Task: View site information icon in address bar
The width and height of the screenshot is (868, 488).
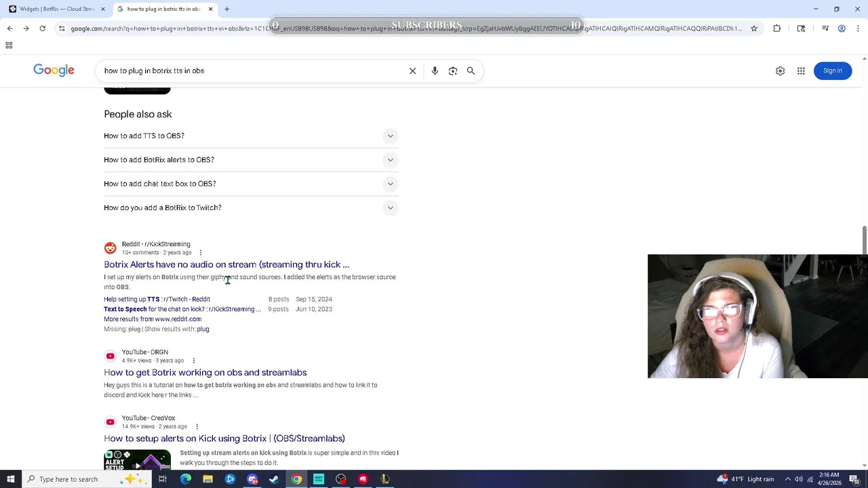Action: point(62,28)
